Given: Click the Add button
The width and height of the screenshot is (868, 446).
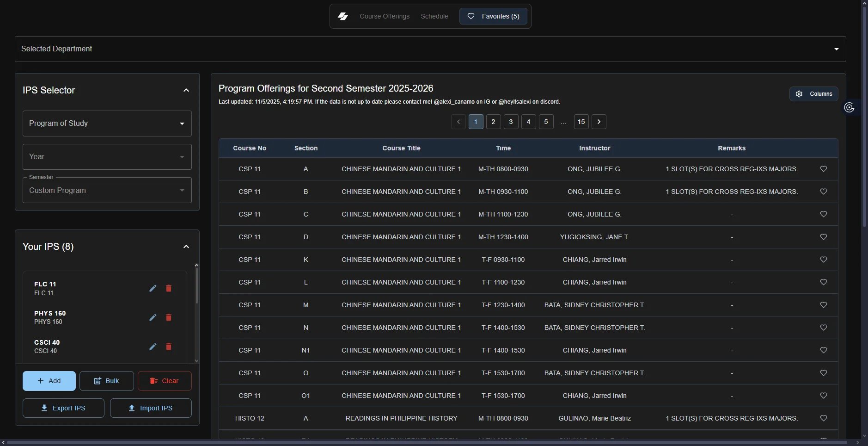Looking at the screenshot, I should point(49,381).
